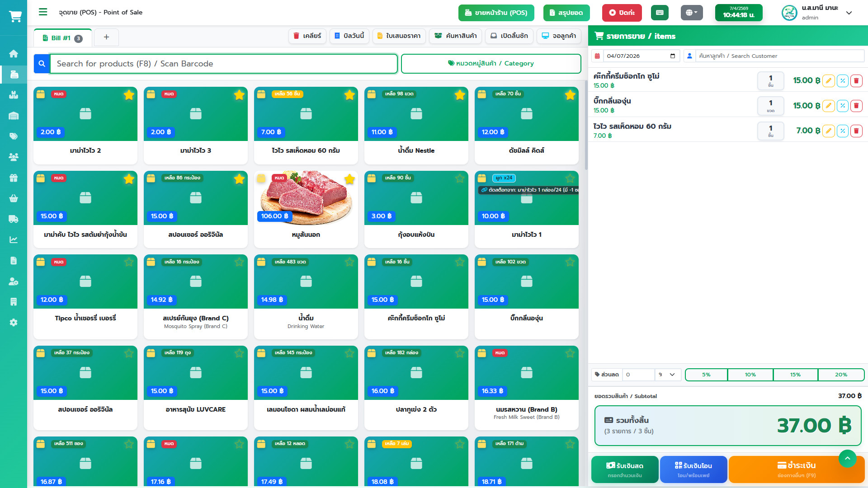Image resolution: width=868 pixels, height=488 pixels.
Task: Toggle favorite star on น้ำดื่ม Drinking Water
Action: pos(349,262)
